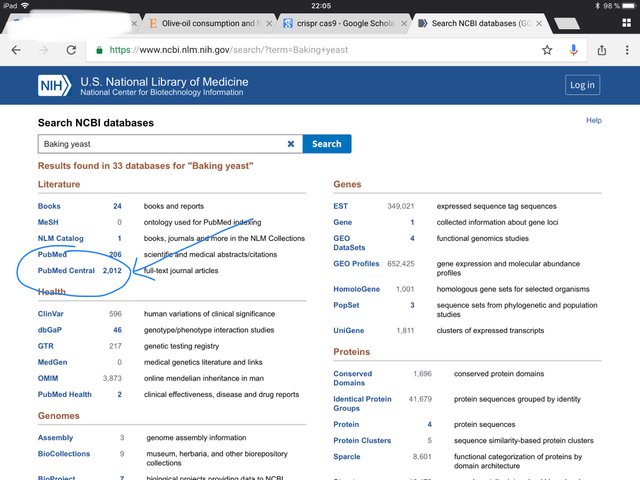
Task: Close the crispr cas9 Google Scholar tab
Action: tap(404, 24)
